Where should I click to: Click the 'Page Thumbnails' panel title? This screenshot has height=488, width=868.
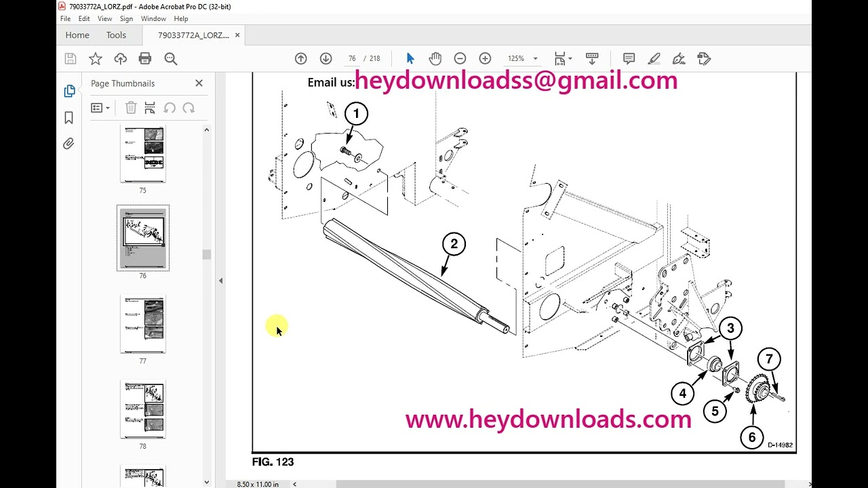tap(123, 83)
